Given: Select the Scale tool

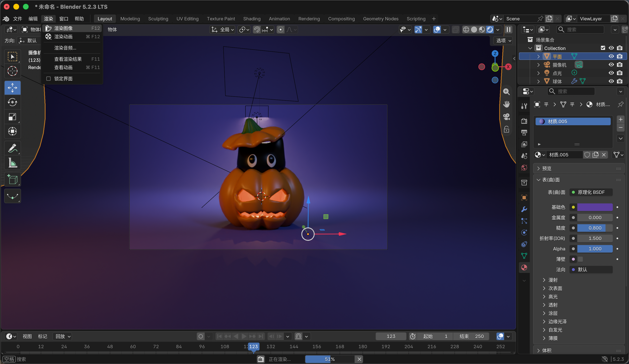Looking at the screenshot, I should click(x=12, y=117).
